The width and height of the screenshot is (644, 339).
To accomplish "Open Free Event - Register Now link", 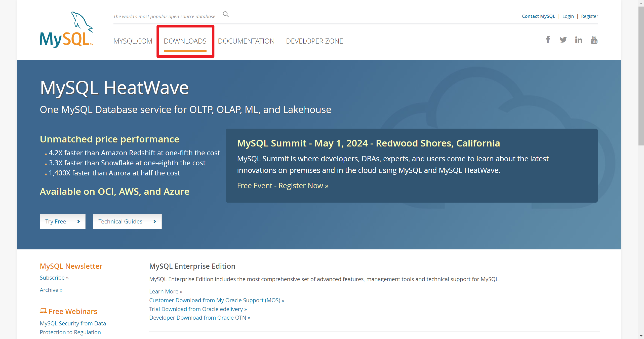I will [283, 186].
